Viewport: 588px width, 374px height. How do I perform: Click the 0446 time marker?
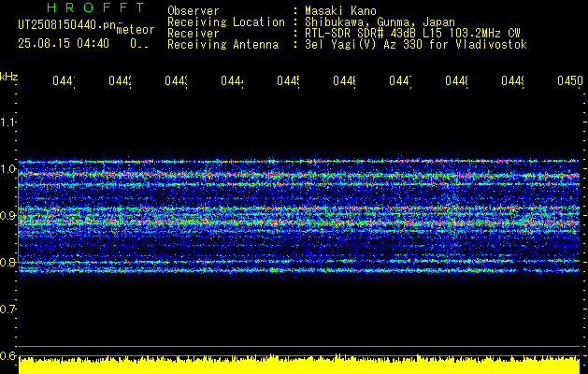click(345, 80)
